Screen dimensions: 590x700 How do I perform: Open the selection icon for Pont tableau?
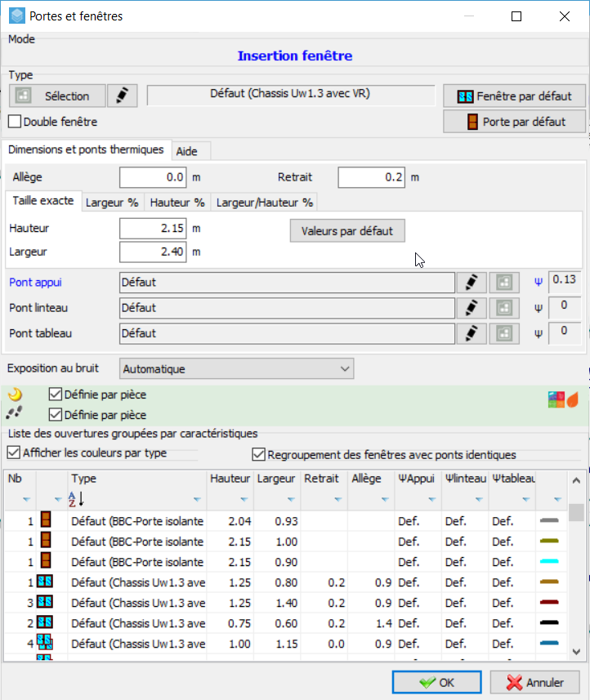[504, 333]
